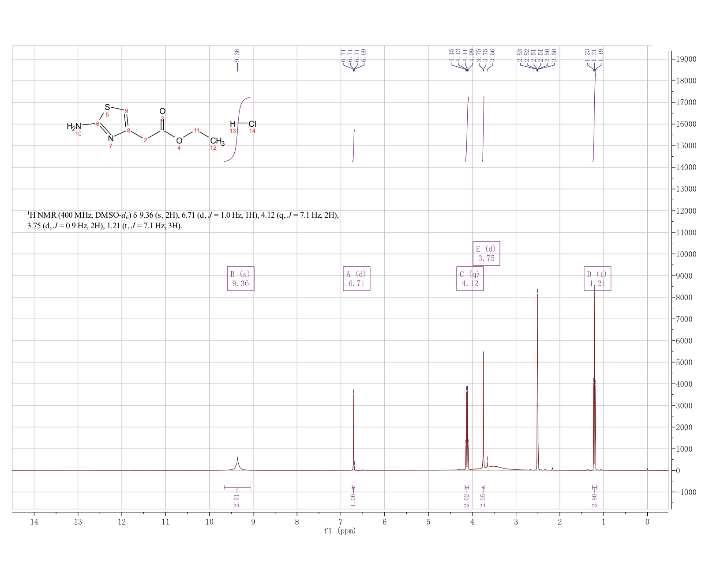Click the x-axis tick label 10
This screenshot has height=563, width=728.
pyautogui.click(x=210, y=521)
